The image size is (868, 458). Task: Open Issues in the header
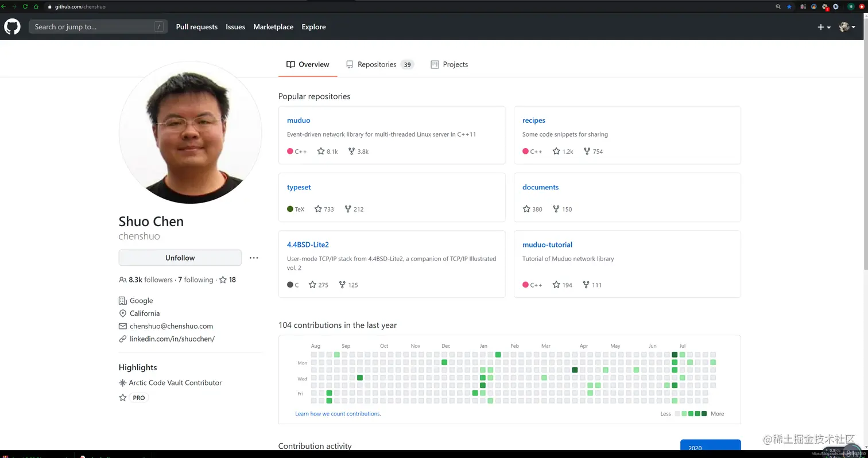coord(235,27)
